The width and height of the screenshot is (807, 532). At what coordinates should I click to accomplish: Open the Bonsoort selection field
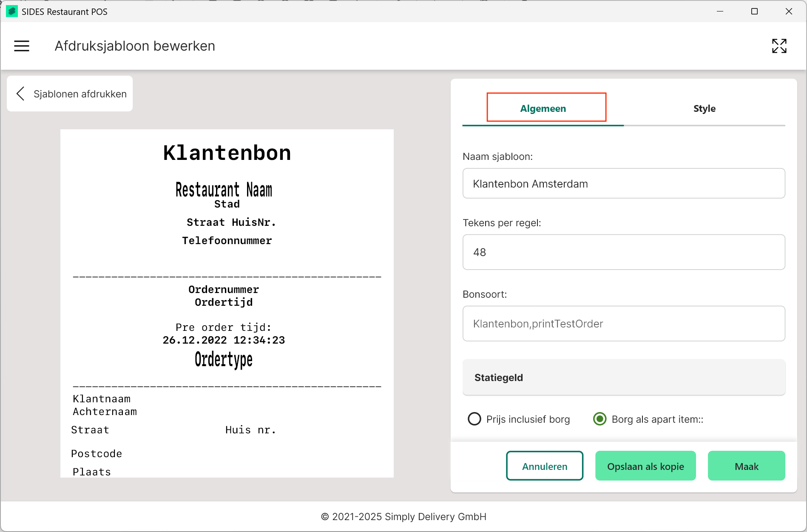pos(623,324)
